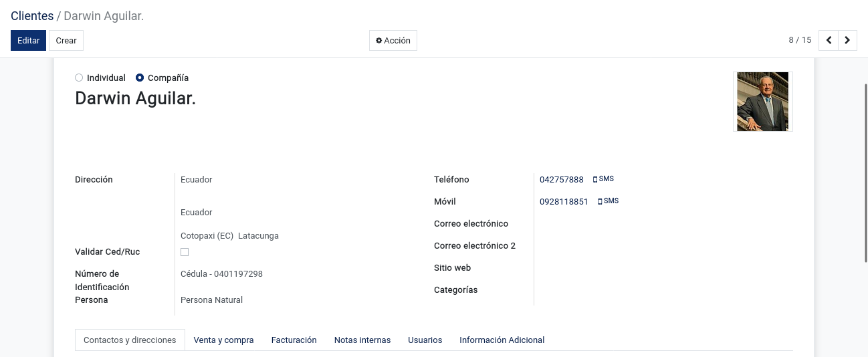Click the Categorías label

pyautogui.click(x=455, y=290)
